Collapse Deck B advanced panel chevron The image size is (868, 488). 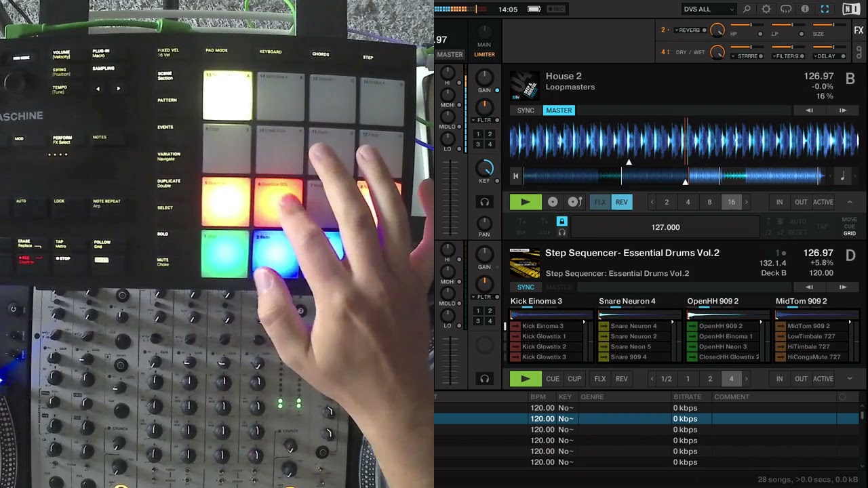point(850,202)
